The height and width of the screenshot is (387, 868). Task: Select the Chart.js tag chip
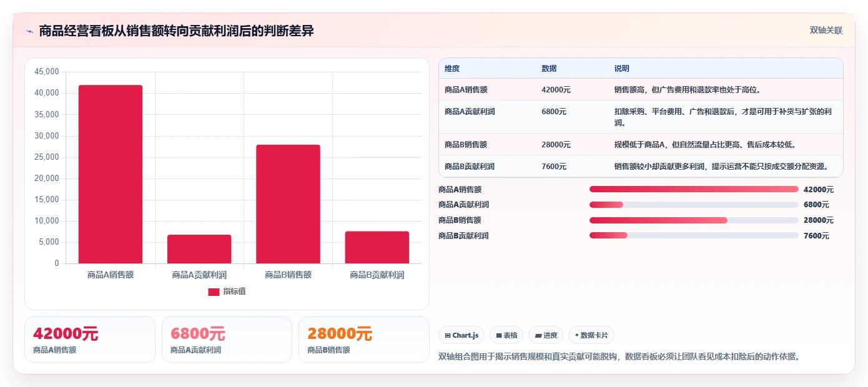tap(461, 335)
